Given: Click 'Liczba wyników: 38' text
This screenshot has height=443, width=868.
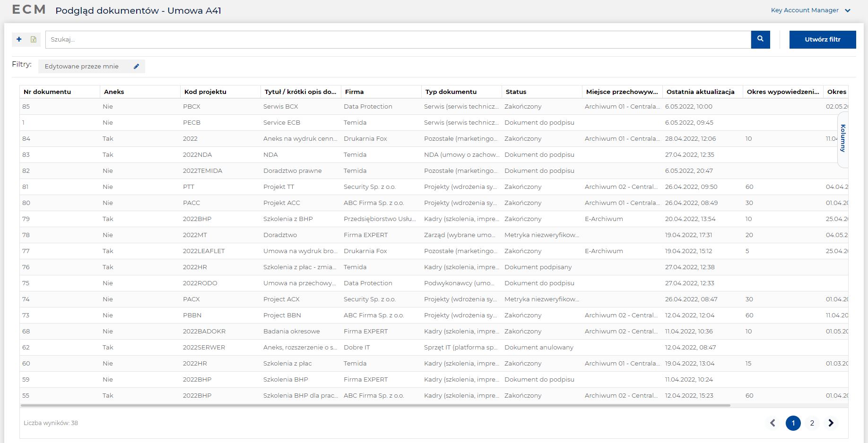Looking at the screenshot, I should (x=51, y=423).
